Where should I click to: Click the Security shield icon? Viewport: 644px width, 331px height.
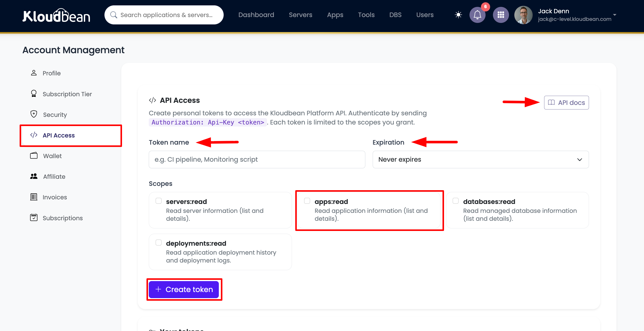coord(34,114)
